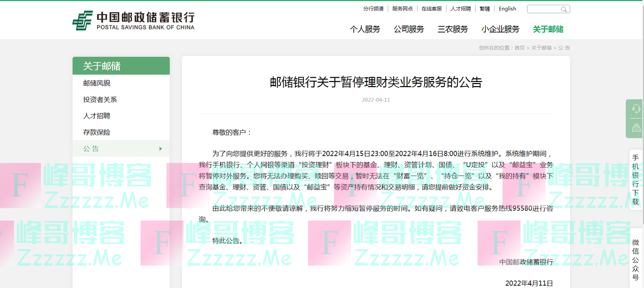Click the map location pin icon

point(636,128)
